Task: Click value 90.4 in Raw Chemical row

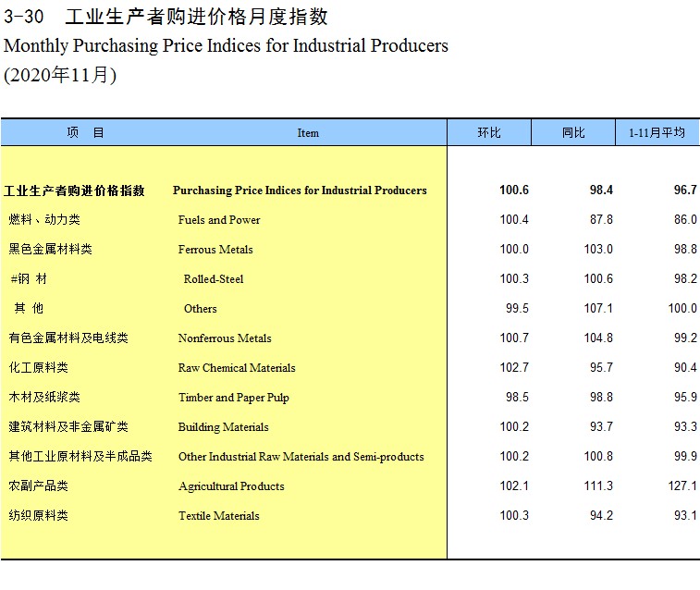Action: [685, 368]
